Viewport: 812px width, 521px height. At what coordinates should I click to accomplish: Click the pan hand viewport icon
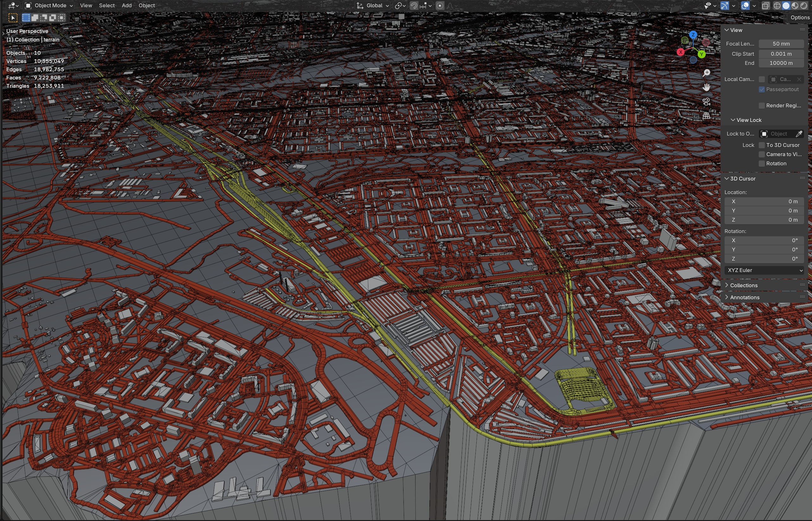pyautogui.click(x=706, y=87)
